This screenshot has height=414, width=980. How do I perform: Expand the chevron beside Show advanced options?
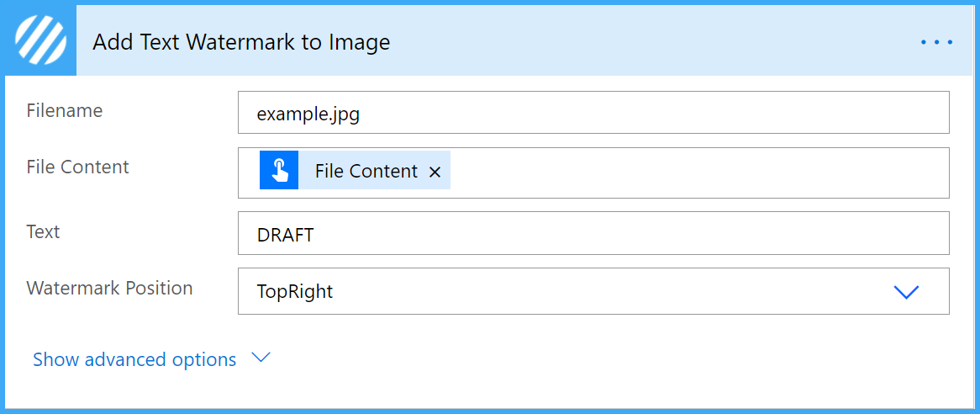pos(260,358)
